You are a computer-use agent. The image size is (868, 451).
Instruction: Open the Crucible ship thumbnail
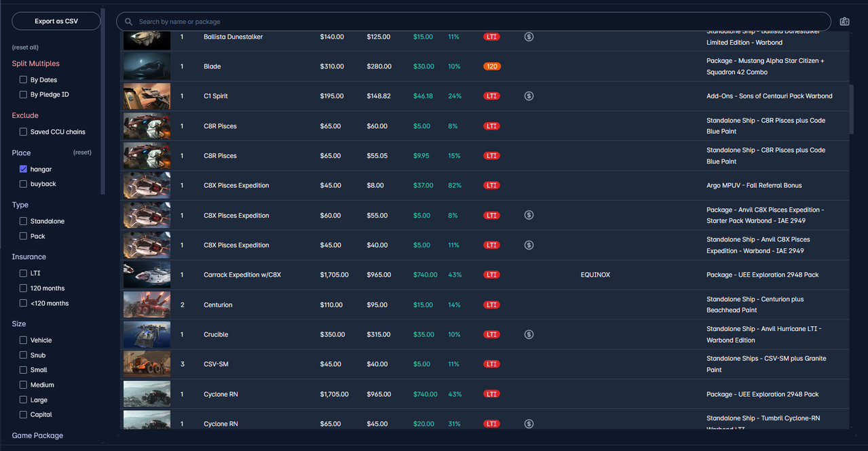coord(147,334)
